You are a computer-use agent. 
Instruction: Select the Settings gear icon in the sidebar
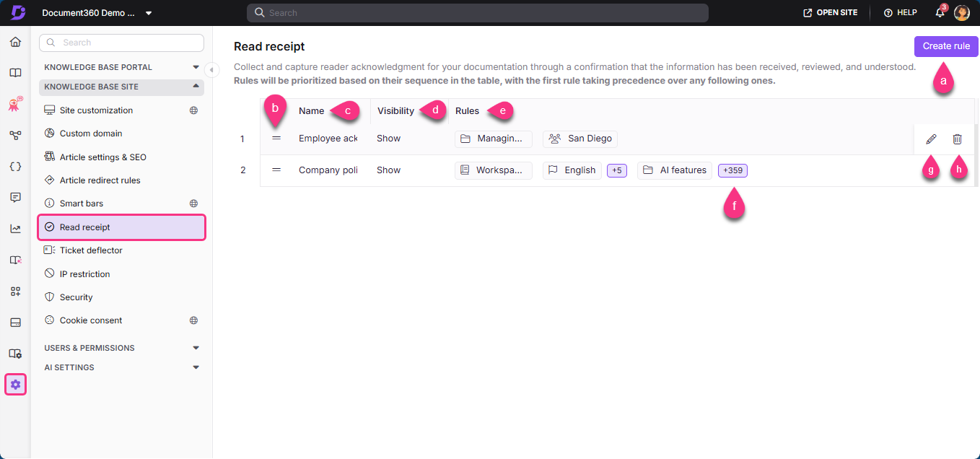point(15,384)
